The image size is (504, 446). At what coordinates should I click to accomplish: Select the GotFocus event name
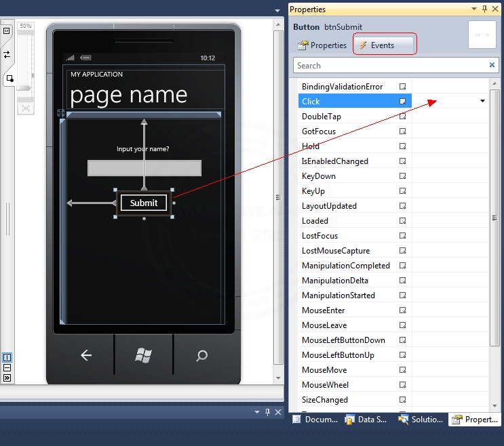[319, 131]
